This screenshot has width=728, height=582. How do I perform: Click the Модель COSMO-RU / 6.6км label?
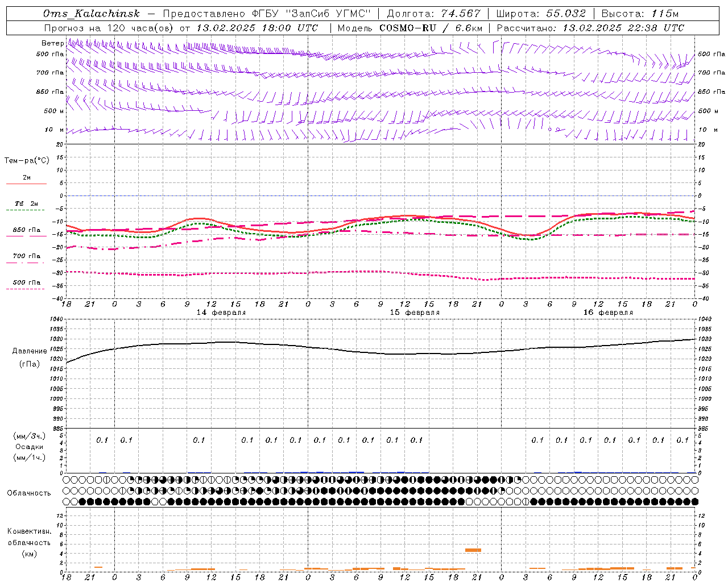point(410,28)
